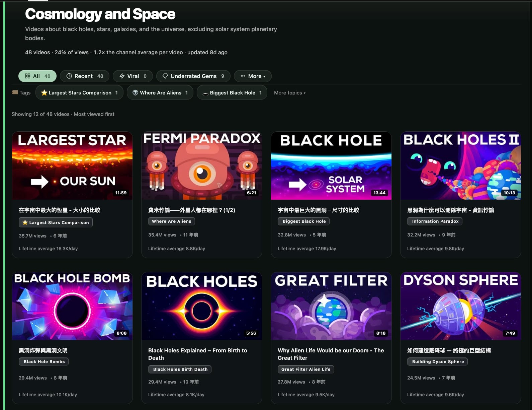Image resolution: width=532 pixels, height=410 pixels.
Task: Open the BLACK HOLES 5:56 video thumbnail
Action: click(x=202, y=306)
